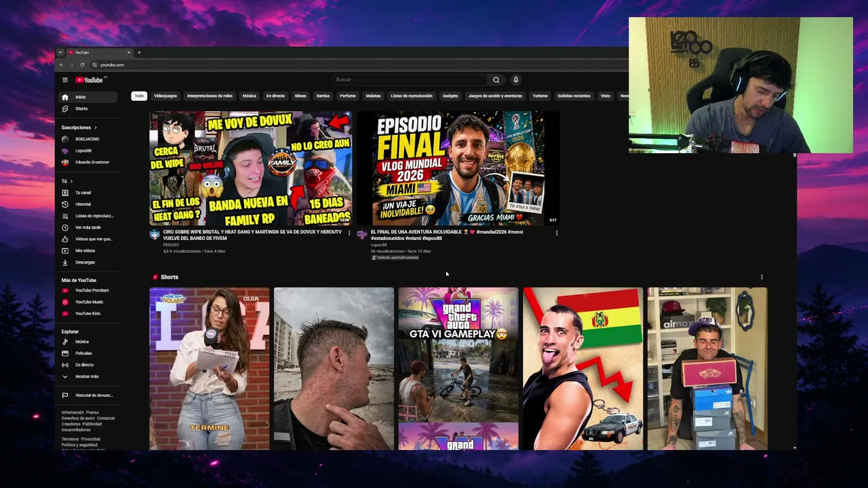Open YouTube Kids from sidebar
Screen dimensions: 868x488
coord(88,313)
